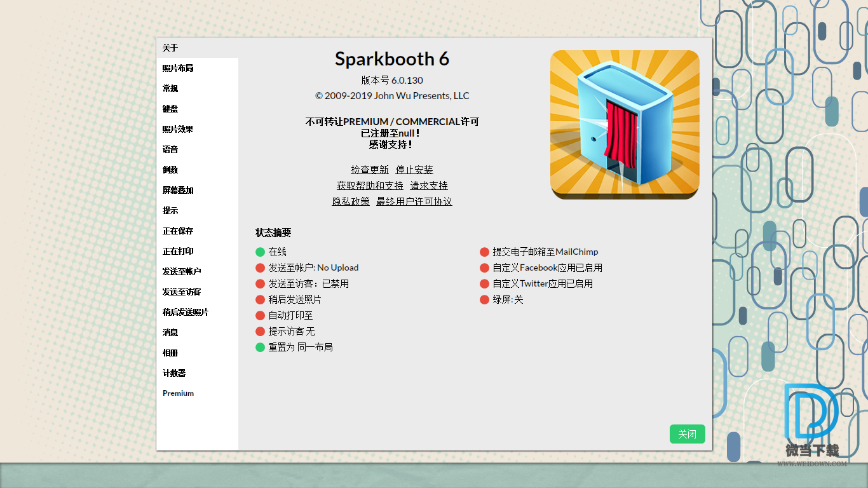
Task: Click the 绿屏: 关 status text
Action: [x=508, y=300]
